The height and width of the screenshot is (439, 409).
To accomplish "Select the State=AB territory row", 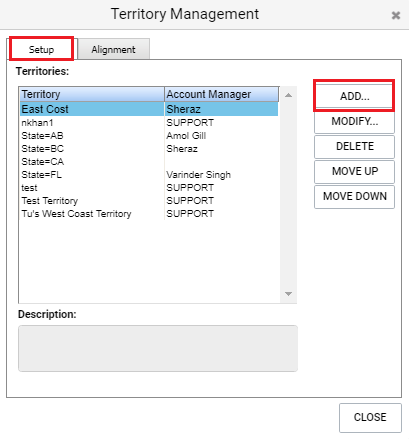I will [149, 136].
